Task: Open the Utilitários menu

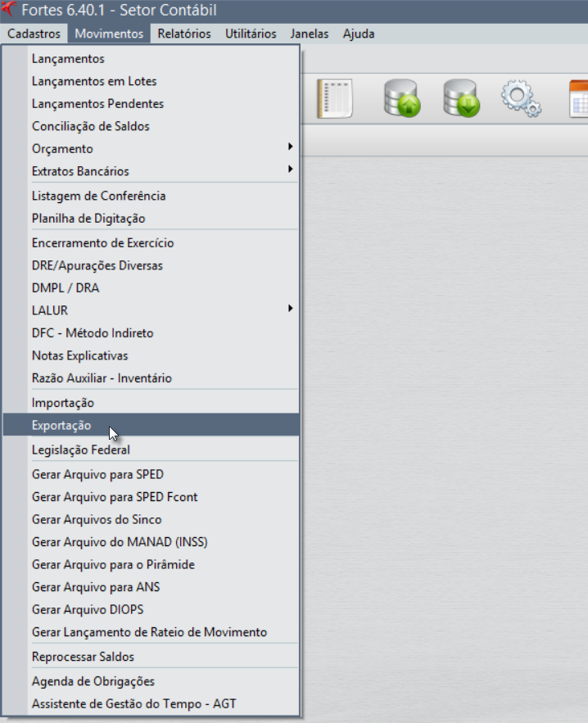Action: tap(251, 34)
